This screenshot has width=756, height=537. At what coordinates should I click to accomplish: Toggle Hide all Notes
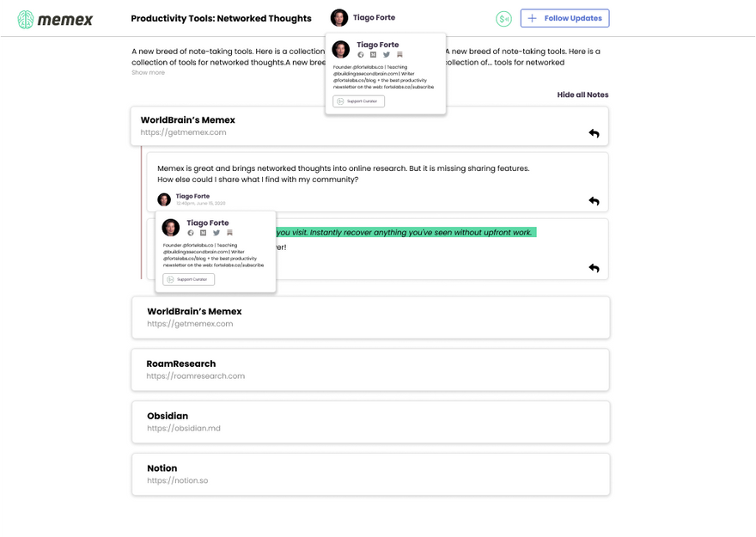click(582, 95)
